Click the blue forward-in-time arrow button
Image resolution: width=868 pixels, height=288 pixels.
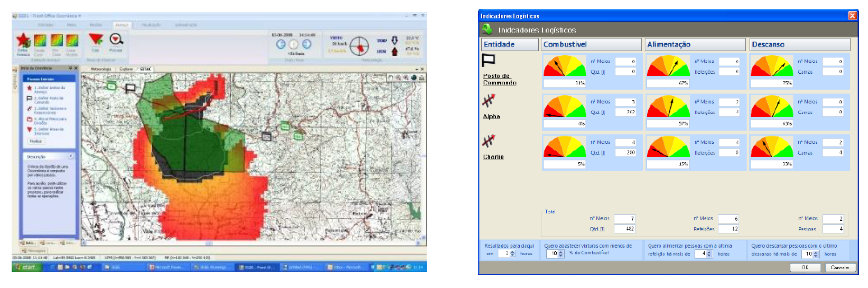[x=306, y=44]
